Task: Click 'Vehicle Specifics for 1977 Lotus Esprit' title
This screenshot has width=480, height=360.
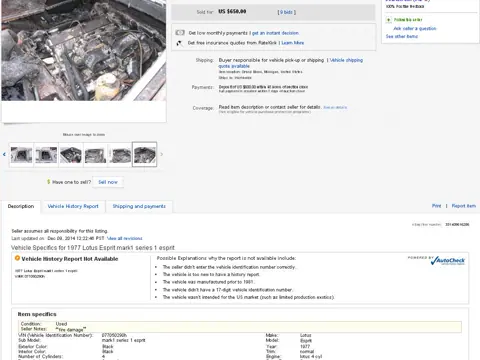Action: tap(93, 248)
